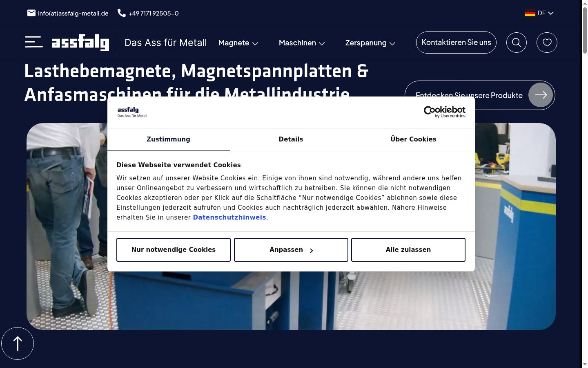The width and height of the screenshot is (588, 368).
Task: Click the Das Ass für Metall tagline
Action: pos(166,43)
